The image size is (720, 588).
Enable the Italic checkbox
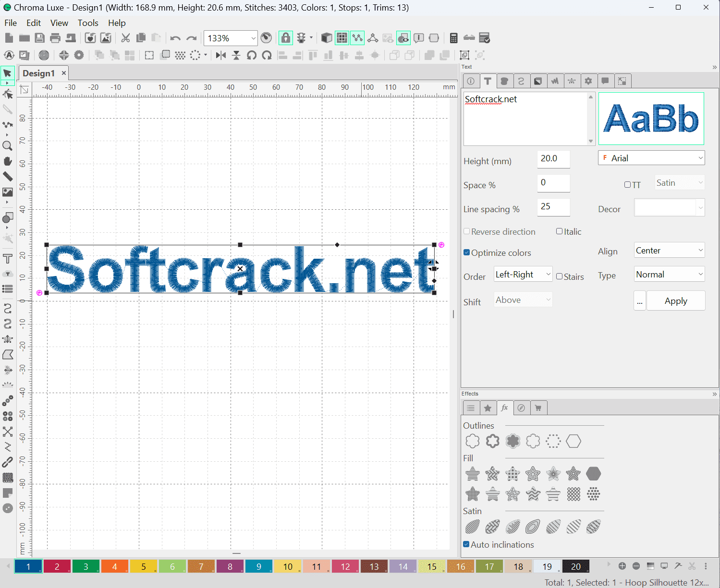coord(559,231)
